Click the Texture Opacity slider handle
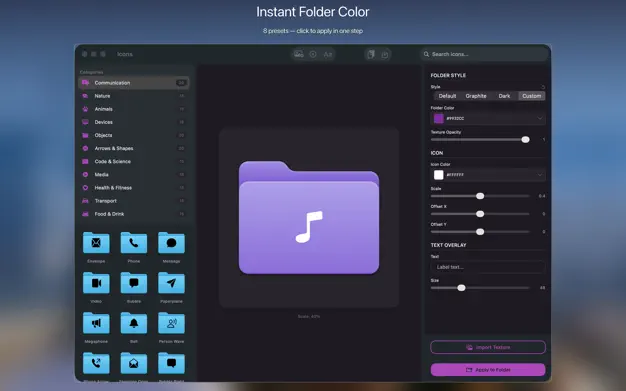 [525, 139]
